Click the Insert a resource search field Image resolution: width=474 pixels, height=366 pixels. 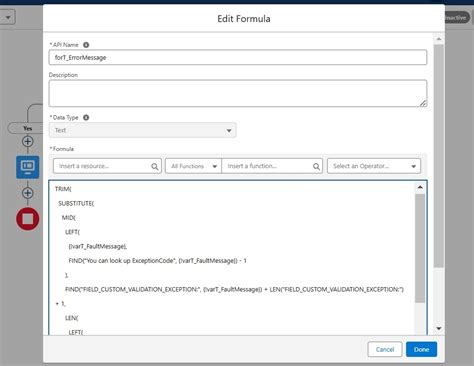click(107, 166)
